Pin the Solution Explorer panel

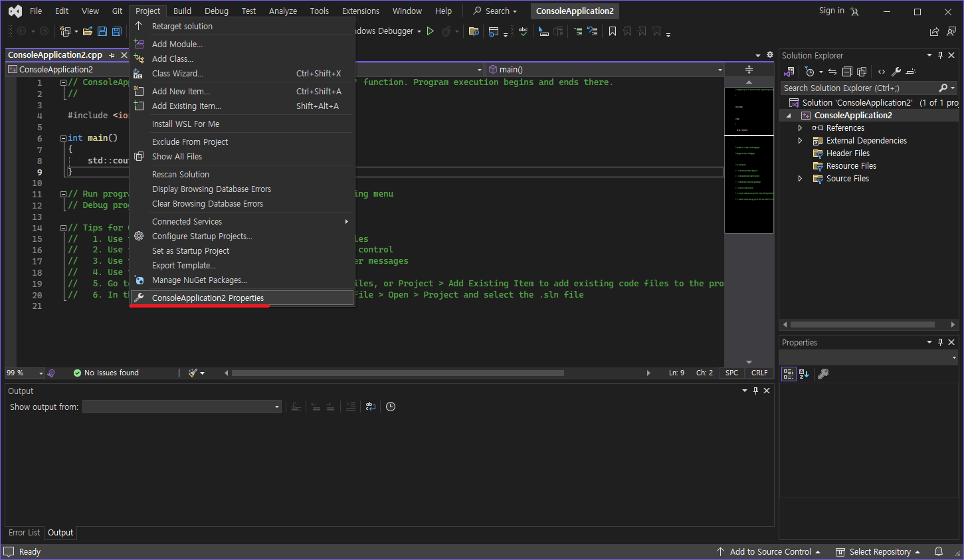[x=940, y=55]
